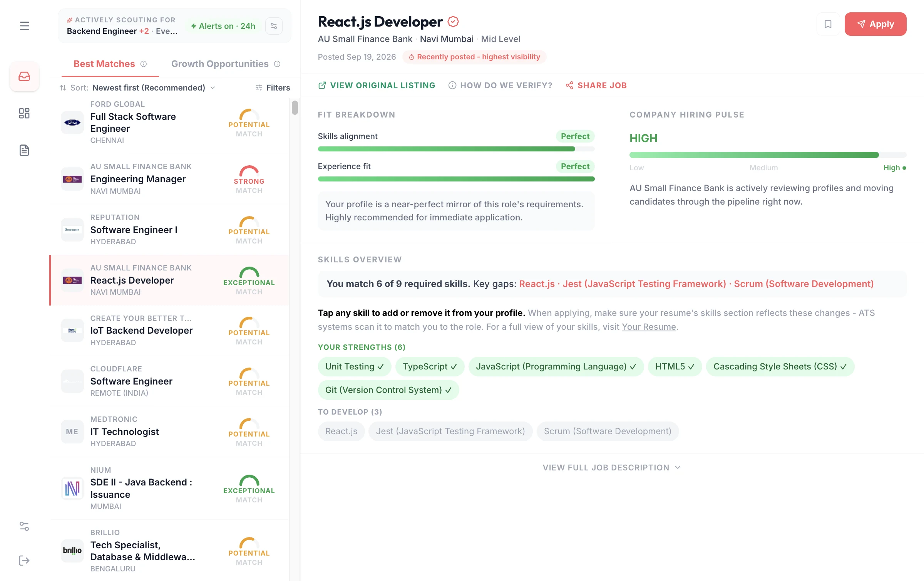The width and height of the screenshot is (924, 581).
Task: Open Filters panel
Action: 273,88
